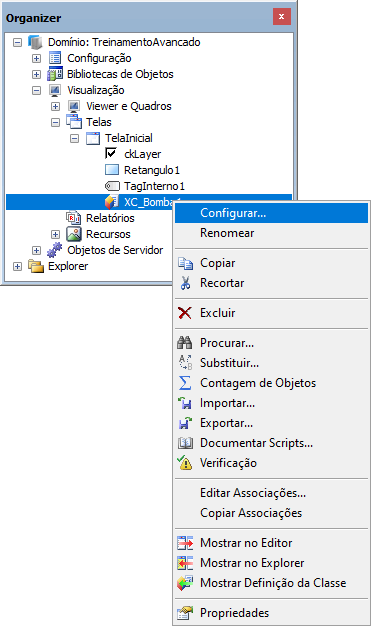Click the Domínio server icon
The image size is (371, 626).
pyautogui.click(x=35, y=42)
